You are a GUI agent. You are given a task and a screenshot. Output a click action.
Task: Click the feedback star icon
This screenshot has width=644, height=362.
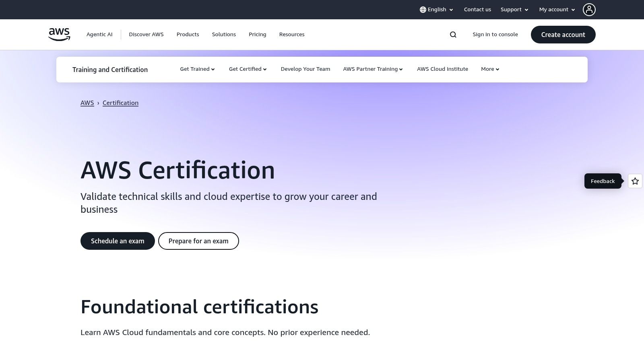pos(635,181)
